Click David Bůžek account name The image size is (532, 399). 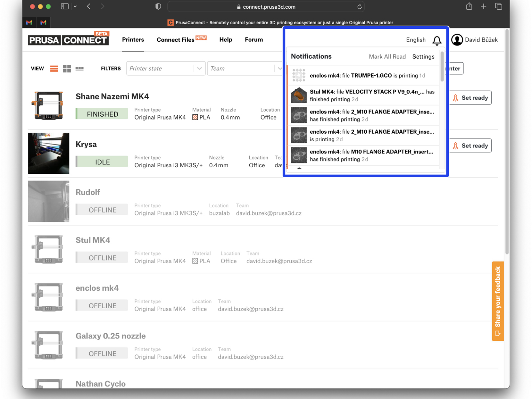(481, 40)
